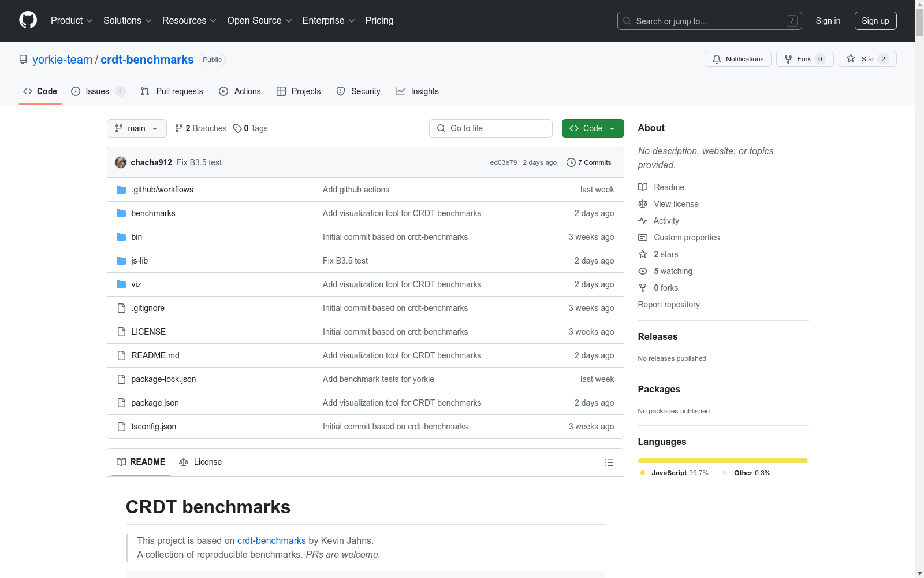Switch to the Issues tab

(x=98, y=91)
